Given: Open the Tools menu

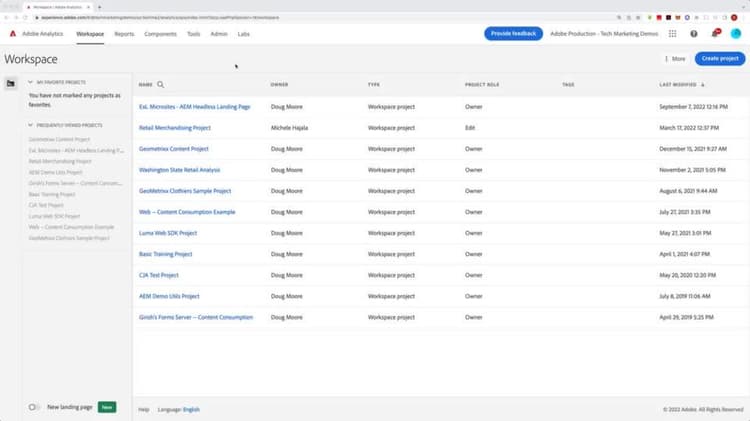Looking at the screenshot, I should click(x=193, y=34).
